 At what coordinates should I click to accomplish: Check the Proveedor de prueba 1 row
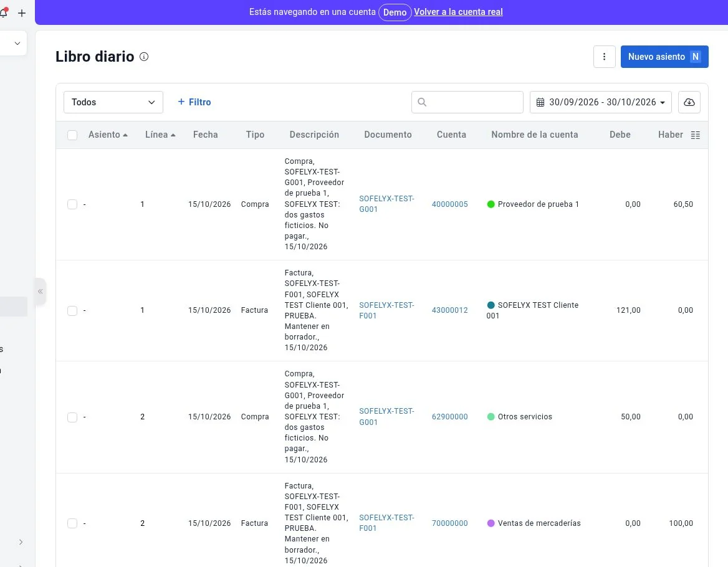point(72,204)
